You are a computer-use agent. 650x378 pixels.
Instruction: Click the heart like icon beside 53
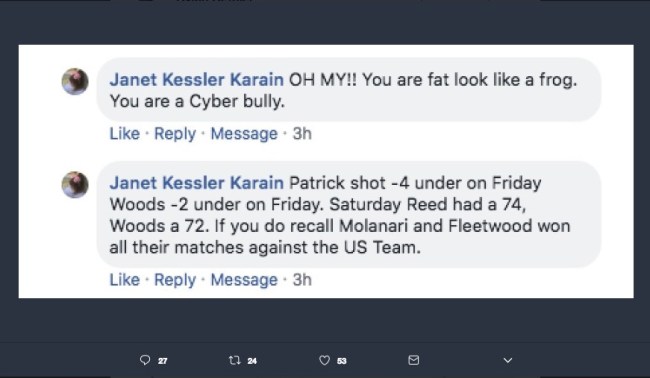tap(324, 360)
